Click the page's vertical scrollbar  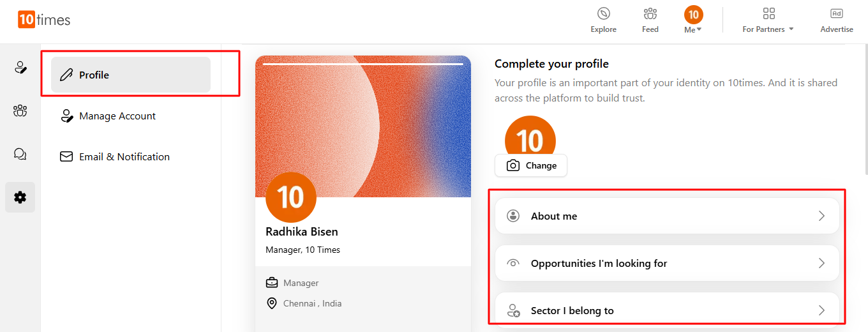click(x=865, y=109)
